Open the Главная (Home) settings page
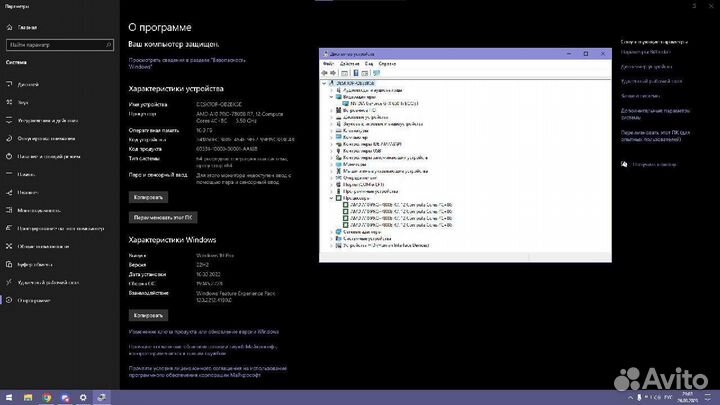Screen dimensions: 720x405 [25, 28]
